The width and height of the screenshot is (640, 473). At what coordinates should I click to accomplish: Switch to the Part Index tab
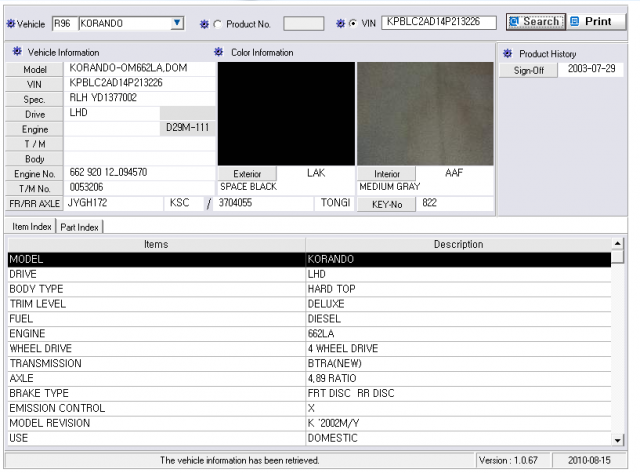click(x=79, y=227)
